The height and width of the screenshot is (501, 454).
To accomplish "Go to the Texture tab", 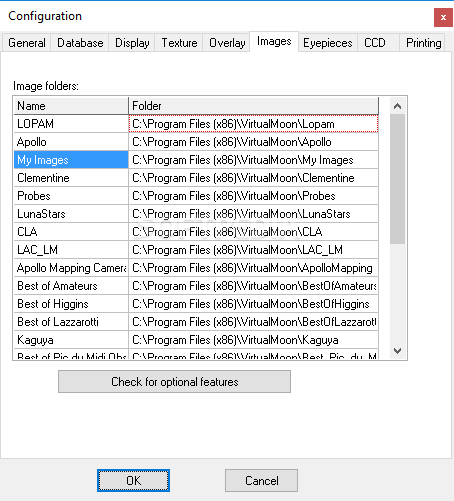I will coord(179,43).
